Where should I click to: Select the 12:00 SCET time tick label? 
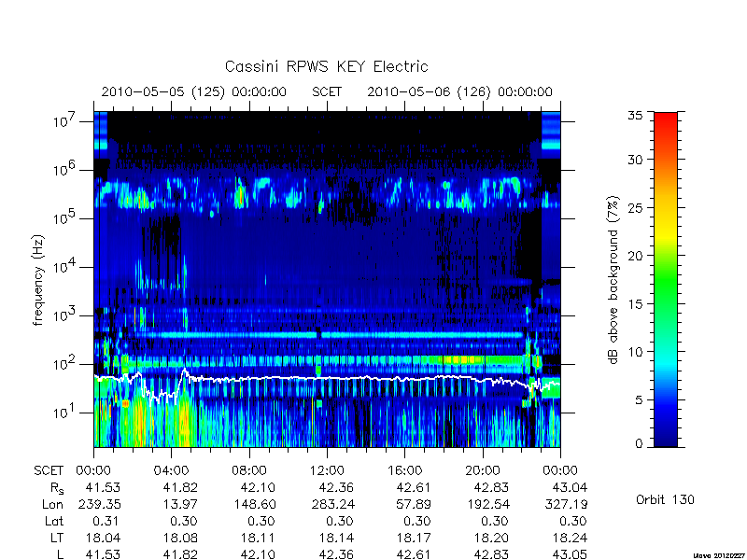click(x=327, y=471)
